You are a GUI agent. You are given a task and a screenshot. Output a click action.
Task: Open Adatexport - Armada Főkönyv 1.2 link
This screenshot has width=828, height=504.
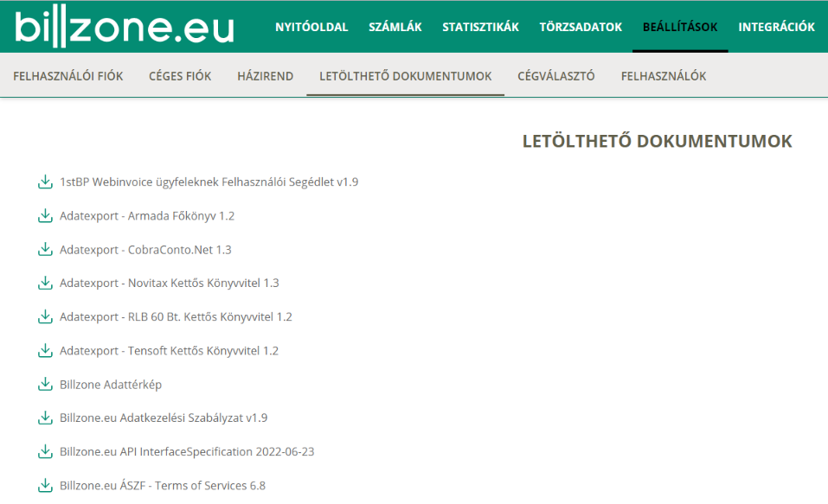coord(147,216)
